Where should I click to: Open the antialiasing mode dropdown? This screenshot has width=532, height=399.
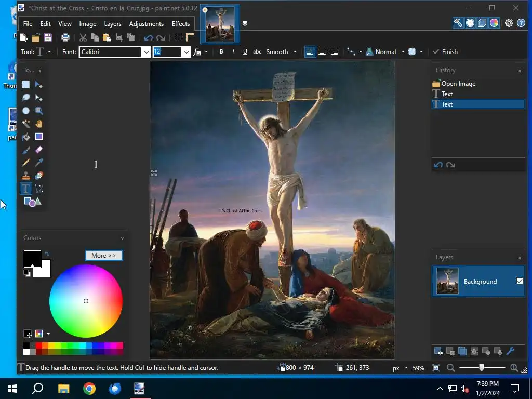[421, 51]
